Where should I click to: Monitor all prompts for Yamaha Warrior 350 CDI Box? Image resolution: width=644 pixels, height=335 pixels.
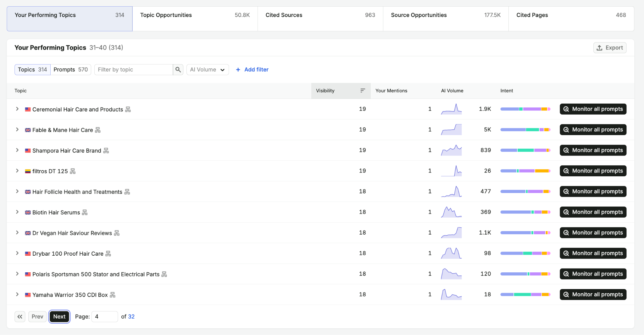[593, 295]
